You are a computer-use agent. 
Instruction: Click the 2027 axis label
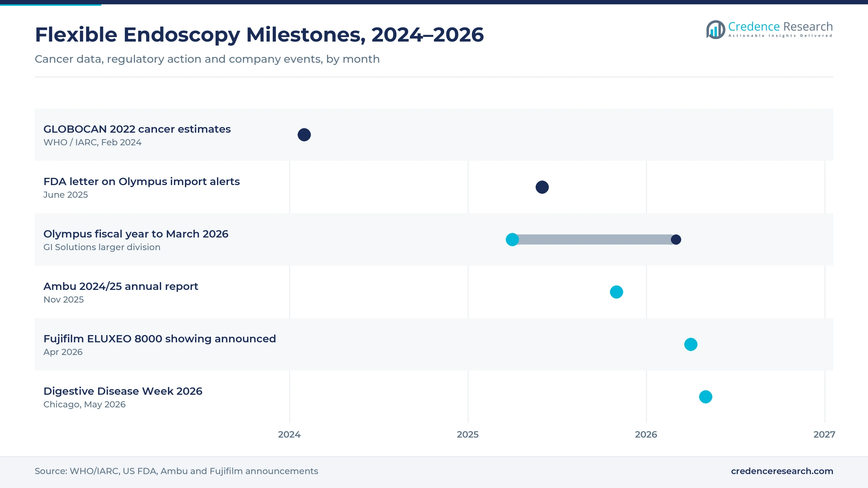pyautogui.click(x=824, y=435)
